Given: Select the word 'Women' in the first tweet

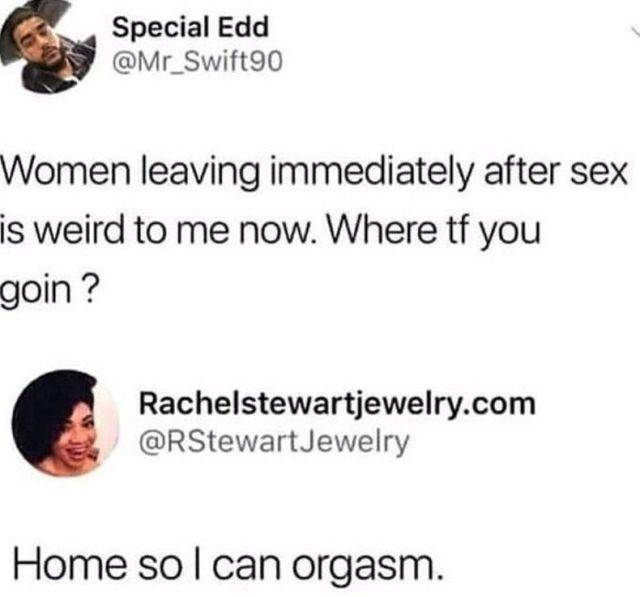Looking at the screenshot, I should 67,171.
